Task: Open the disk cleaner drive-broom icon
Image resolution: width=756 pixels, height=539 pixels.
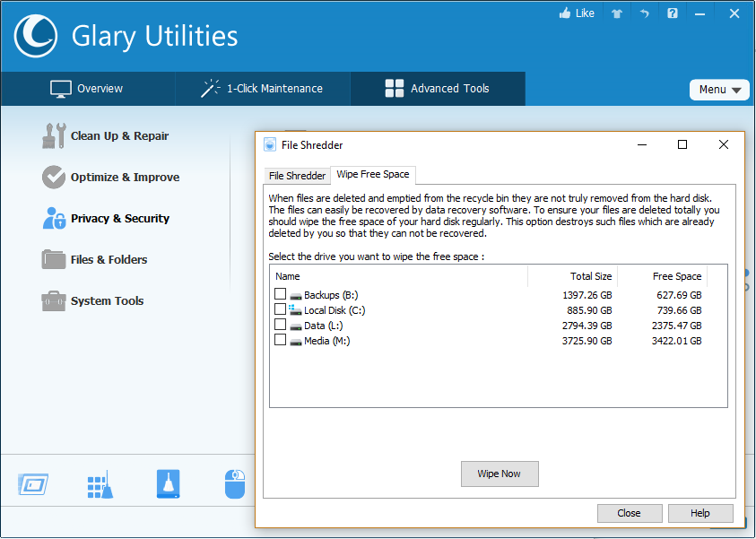Action: [169, 484]
